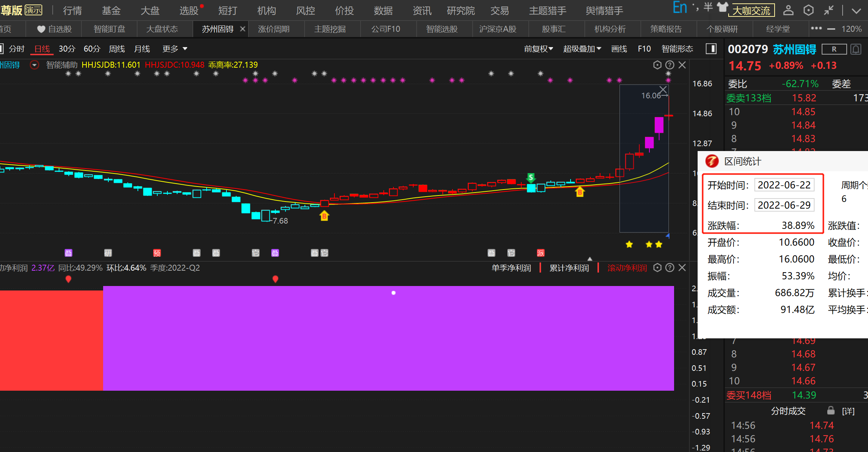
Task: Select the 累计净利润 view
Action: (x=569, y=268)
